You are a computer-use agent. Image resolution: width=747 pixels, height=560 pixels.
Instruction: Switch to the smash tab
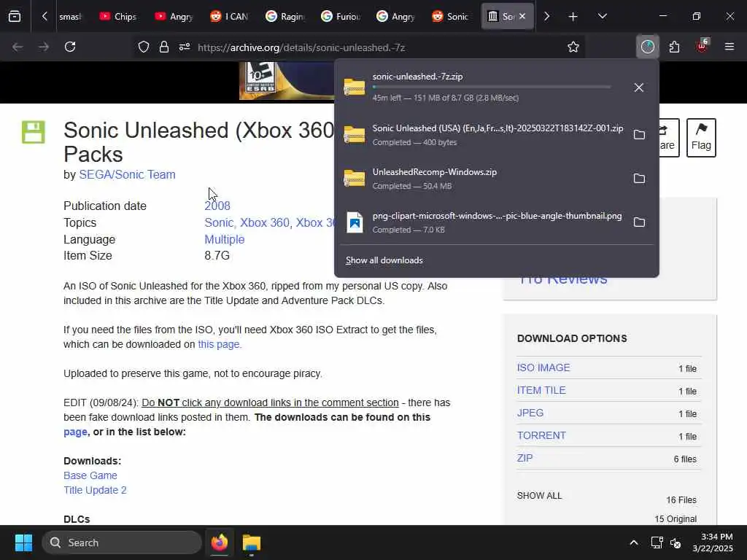(70, 16)
